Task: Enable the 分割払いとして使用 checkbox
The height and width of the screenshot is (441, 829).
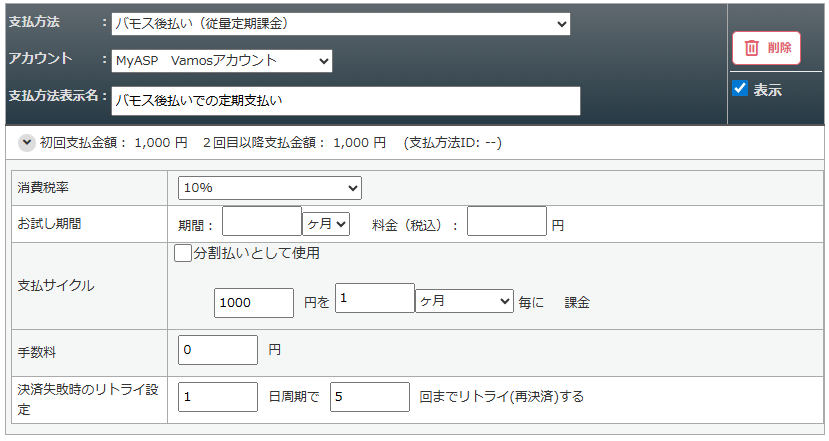Action: click(183, 253)
